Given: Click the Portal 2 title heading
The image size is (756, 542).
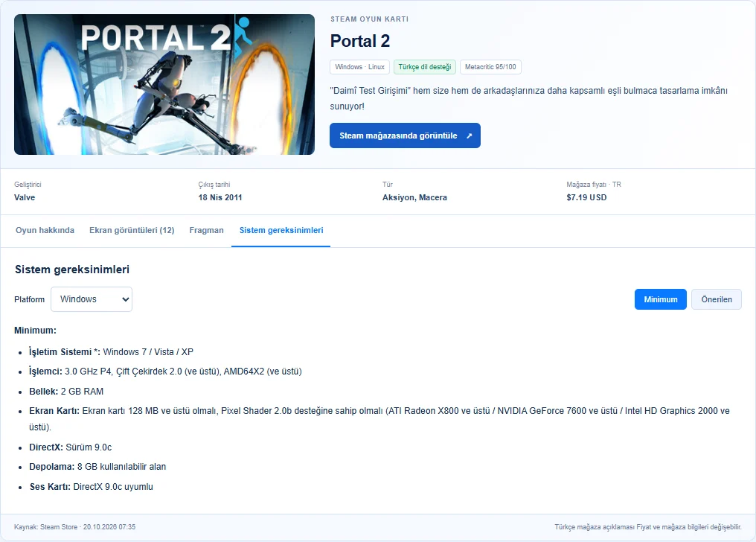Looking at the screenshot, I should point(360,41).
